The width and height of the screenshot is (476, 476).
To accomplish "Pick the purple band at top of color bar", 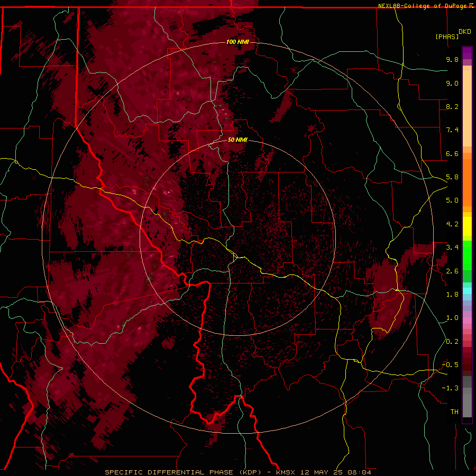I will pos(467,53).
